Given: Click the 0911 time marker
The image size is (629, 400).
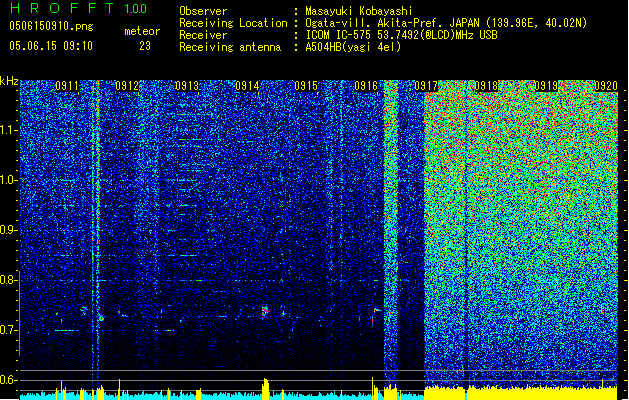Looking at the screenshot, I should click(67, 86).
